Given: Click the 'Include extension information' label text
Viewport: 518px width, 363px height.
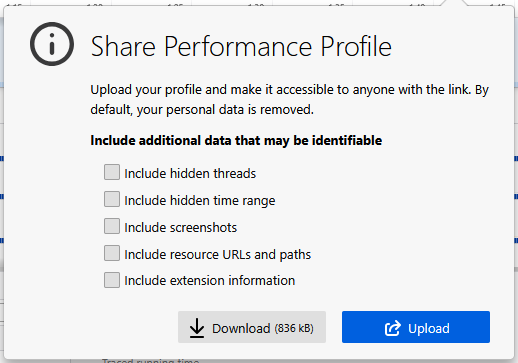Looking at the screenshot, I should click(210, 281).
